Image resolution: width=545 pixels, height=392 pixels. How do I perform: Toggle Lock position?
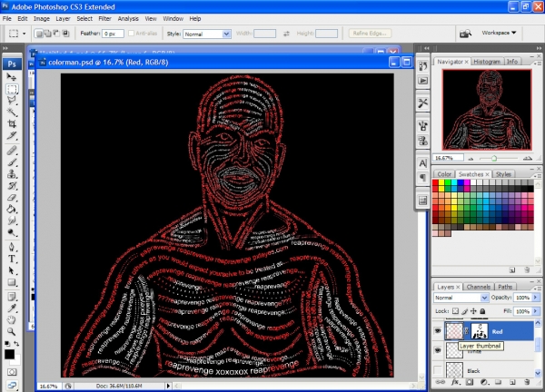[x=474, y=311]
